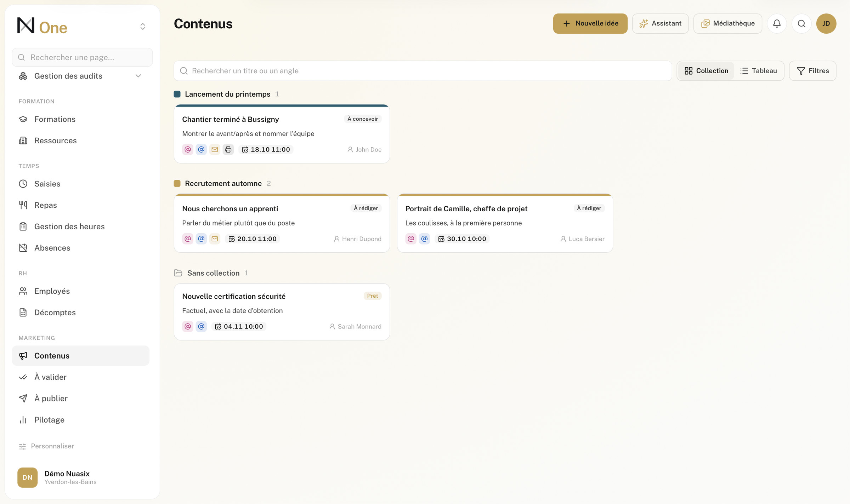
Task: Open Gestion des heures
Action: 81,227
